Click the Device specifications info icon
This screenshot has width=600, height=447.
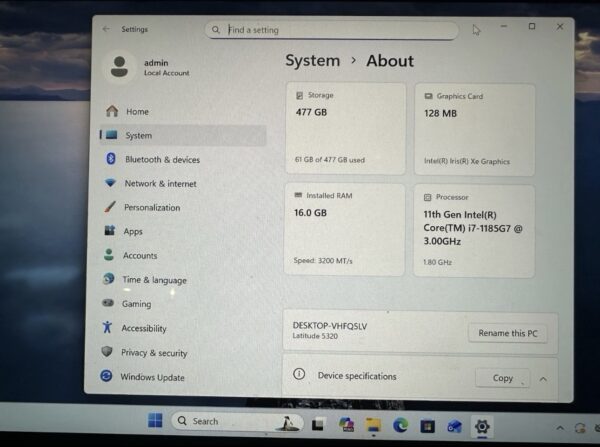point(299,374)
